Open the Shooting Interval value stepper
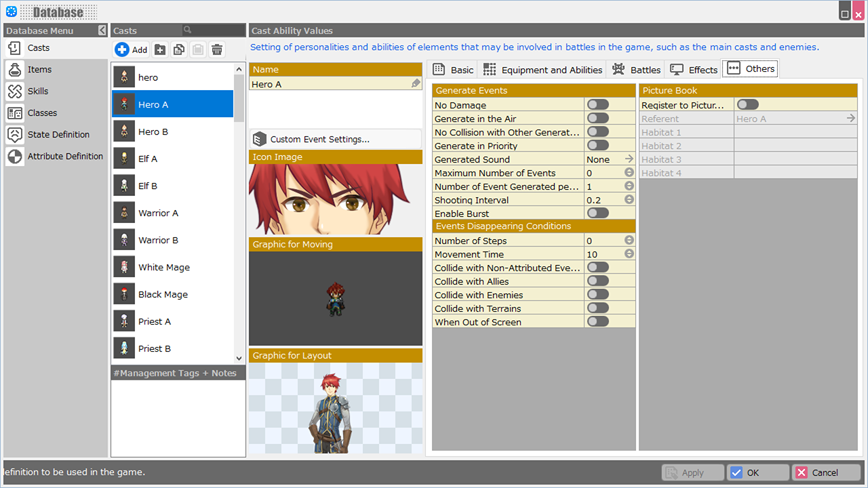 click(x=629, y=200)
